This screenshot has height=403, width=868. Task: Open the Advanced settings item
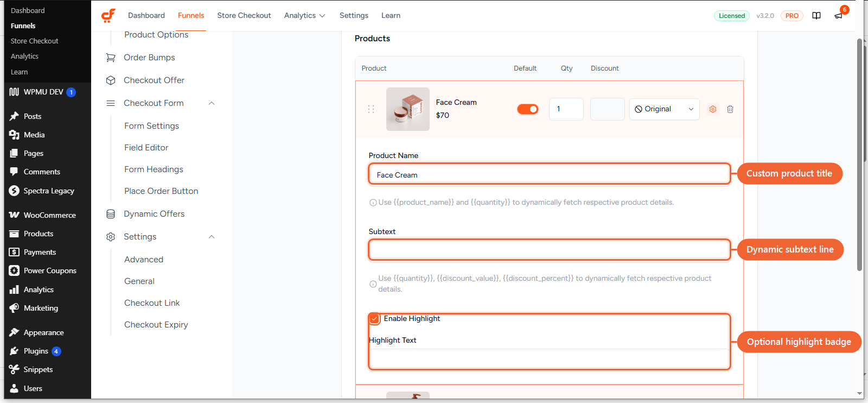click(x=144, y=260)
